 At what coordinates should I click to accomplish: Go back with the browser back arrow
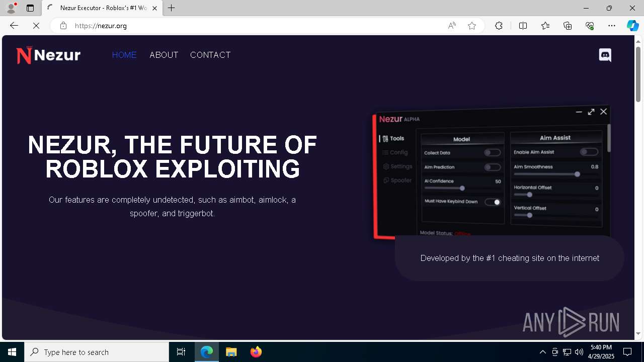tap(14, 26)
